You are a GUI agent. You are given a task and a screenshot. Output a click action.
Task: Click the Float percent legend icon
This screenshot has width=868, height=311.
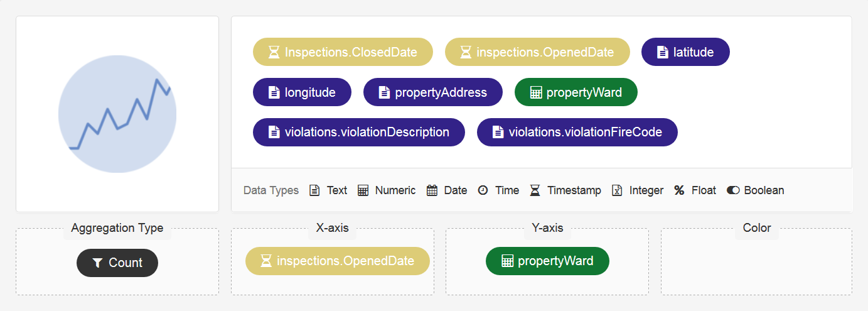point(679,190)
